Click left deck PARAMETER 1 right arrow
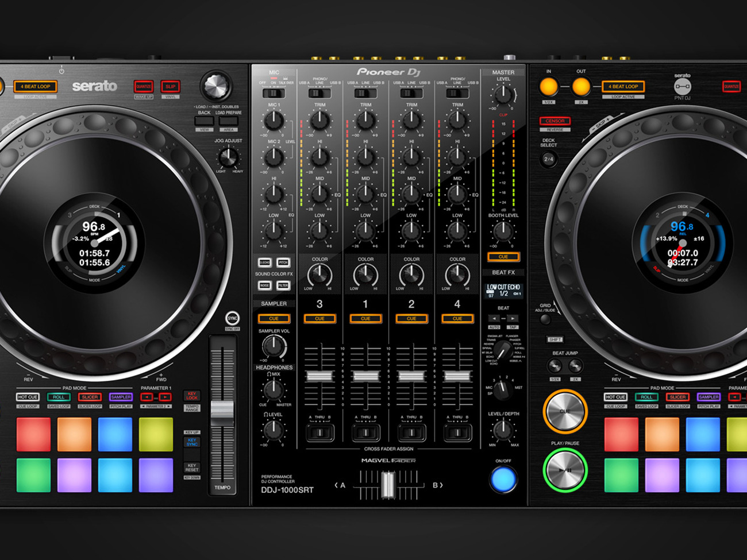This screenshot has height=560, width=747. (165, 397)
